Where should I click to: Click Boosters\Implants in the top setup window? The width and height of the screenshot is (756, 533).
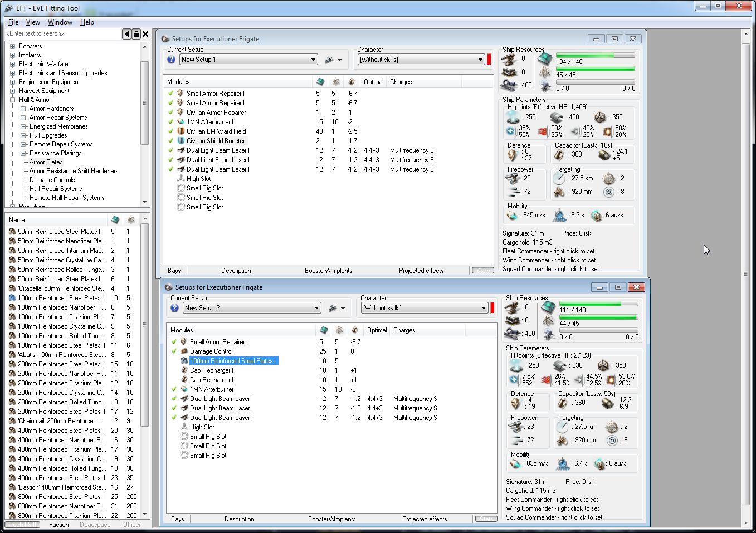[x=328, y=271]
